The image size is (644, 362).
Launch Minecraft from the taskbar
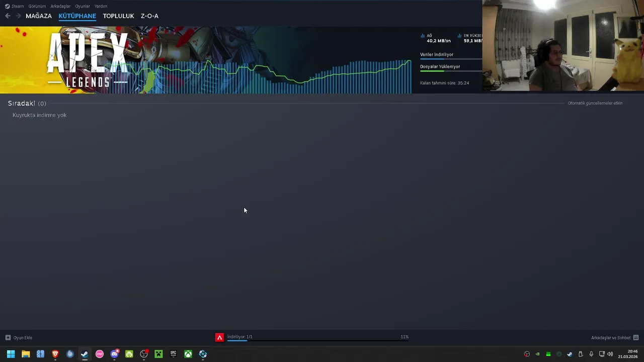158,354
